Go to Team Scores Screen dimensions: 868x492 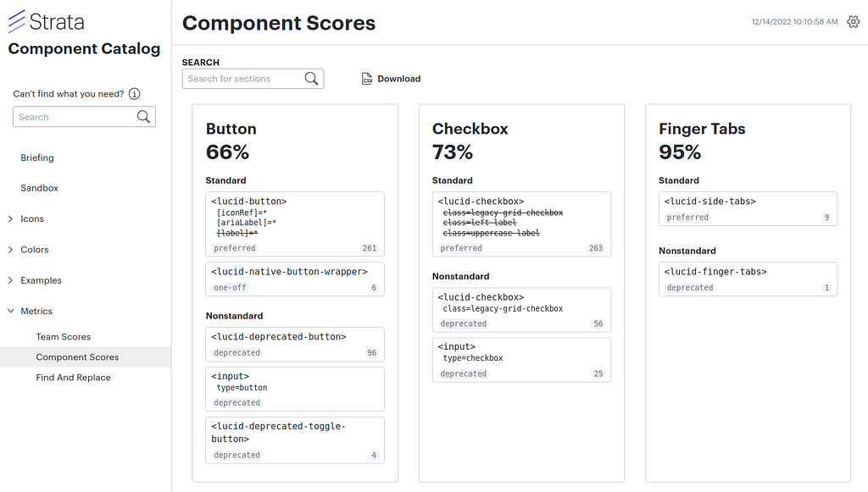point(63,337)
